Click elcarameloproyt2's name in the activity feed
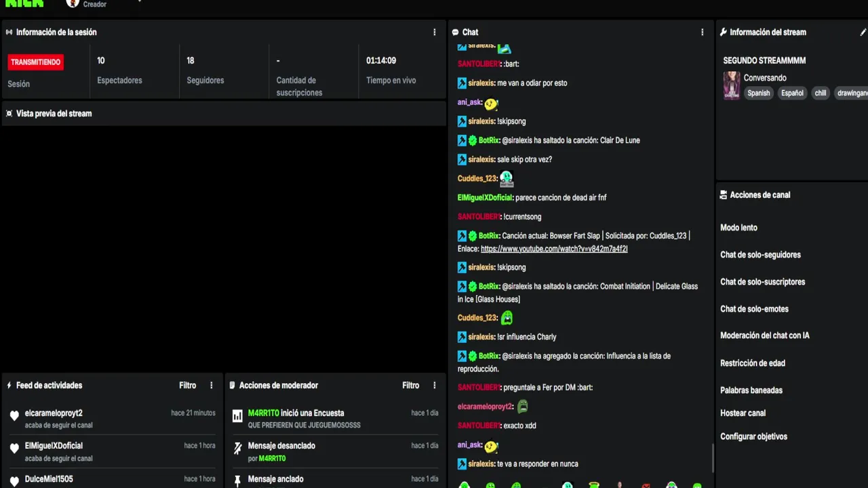The image size is (868, 488). pyautogui.click(x=54, y=413)
